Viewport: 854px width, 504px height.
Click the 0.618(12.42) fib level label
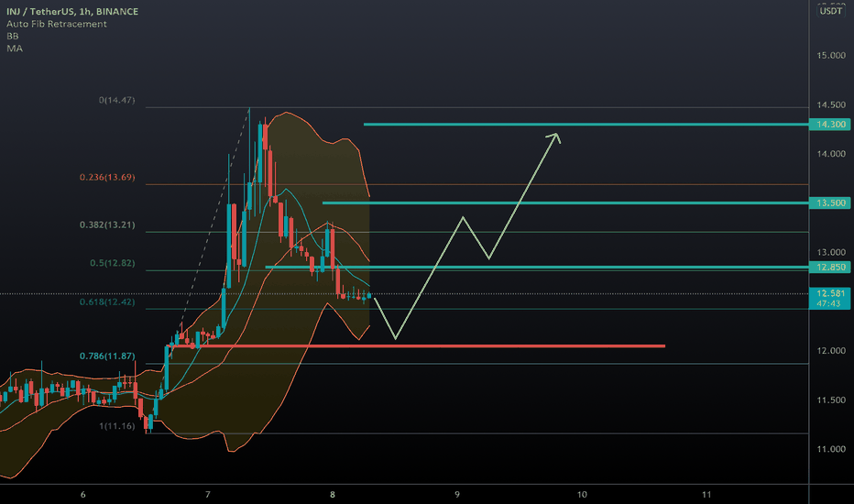(x=107, y=301)
